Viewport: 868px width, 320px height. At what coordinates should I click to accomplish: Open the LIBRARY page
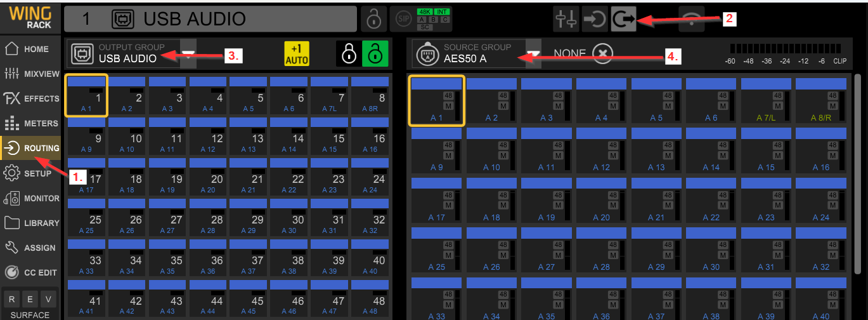point(30,223)
